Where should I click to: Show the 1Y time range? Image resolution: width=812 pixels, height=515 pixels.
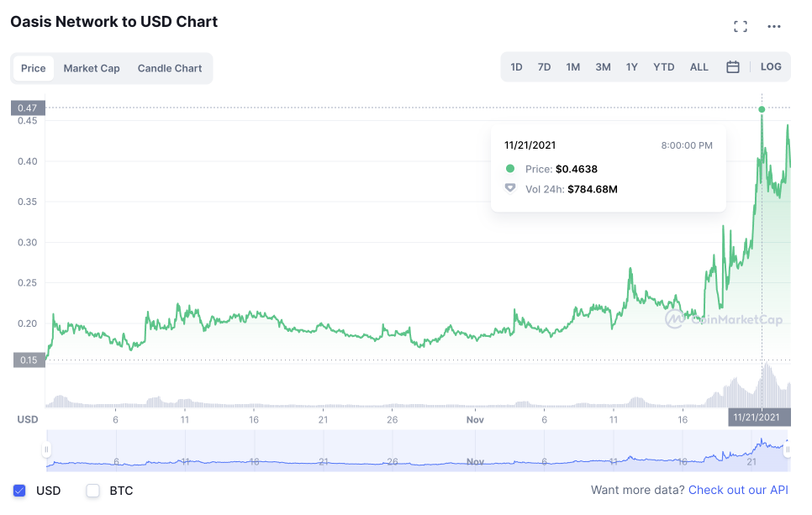[632, 67]
